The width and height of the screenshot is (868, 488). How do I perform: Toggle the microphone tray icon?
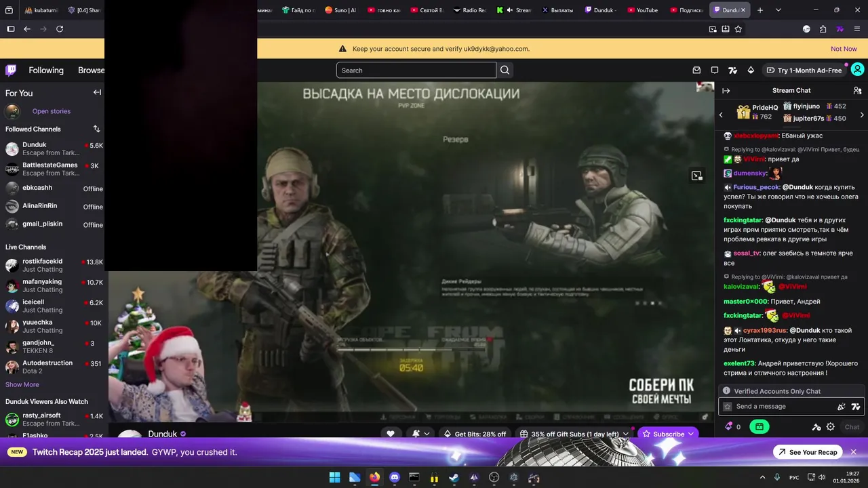777,477
